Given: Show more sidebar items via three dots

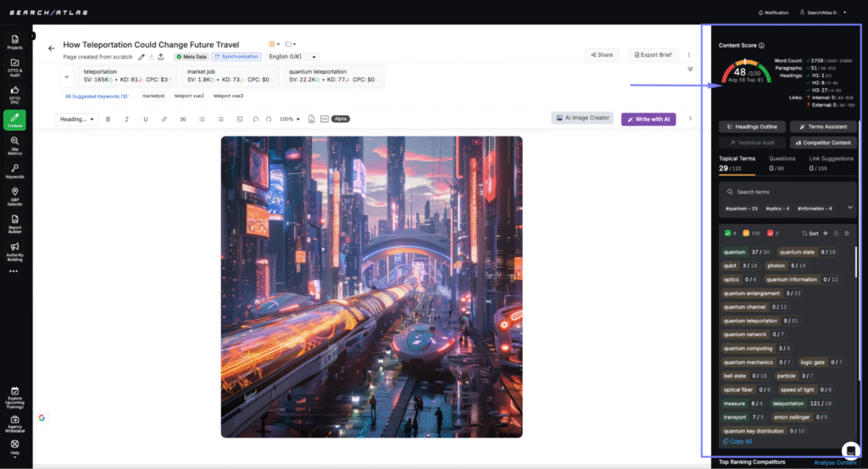Looking at the screenshot, I should [14, 271].
